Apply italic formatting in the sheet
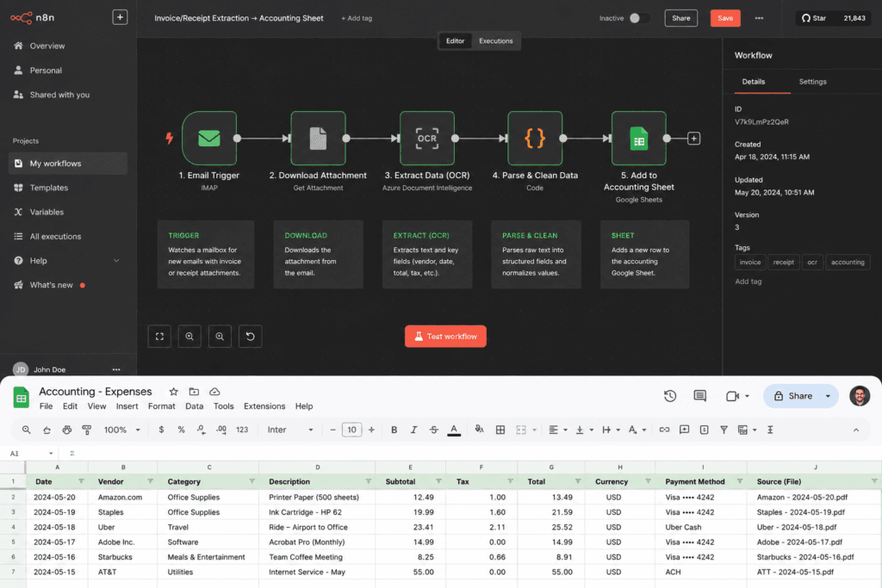Screen dimensions: 882x588 point(413,430)
